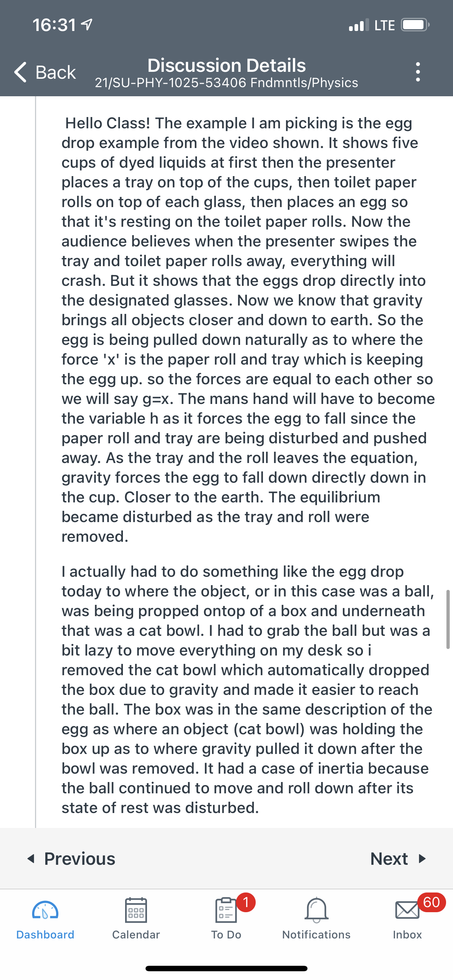The height and width of the screenshot is (980, 453).
Task: Open the Calendar grid icon
Action: pyautogui.click(x=136, y=910)
